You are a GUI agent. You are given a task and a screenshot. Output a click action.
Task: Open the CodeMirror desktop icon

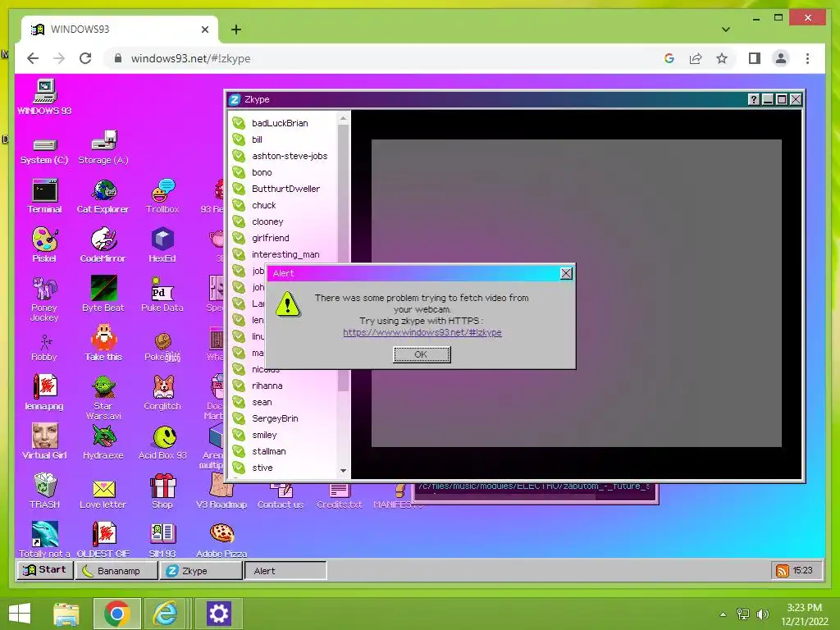tap(103, 245)
